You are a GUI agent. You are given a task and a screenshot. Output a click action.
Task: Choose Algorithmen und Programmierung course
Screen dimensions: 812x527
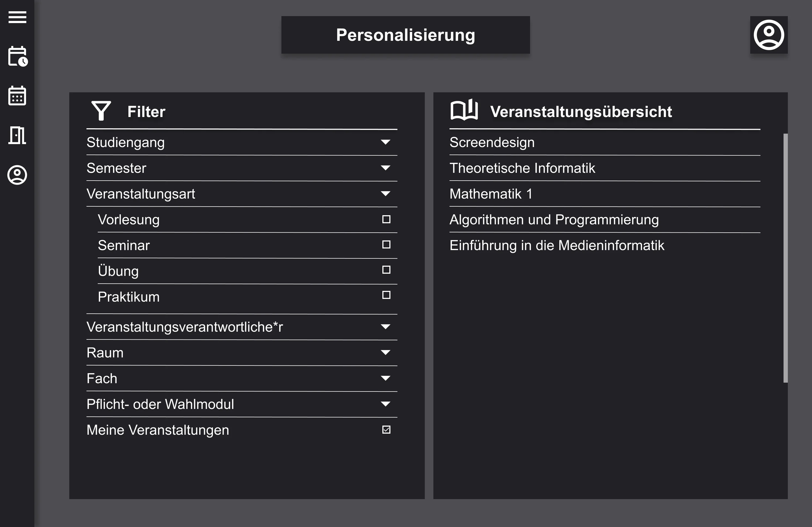tap(554, 219)
